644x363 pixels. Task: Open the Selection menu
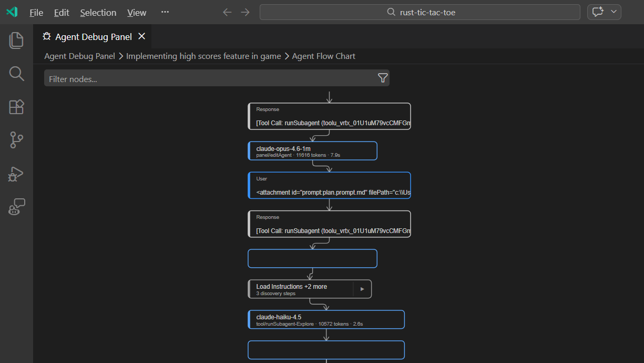coord(98,12)
